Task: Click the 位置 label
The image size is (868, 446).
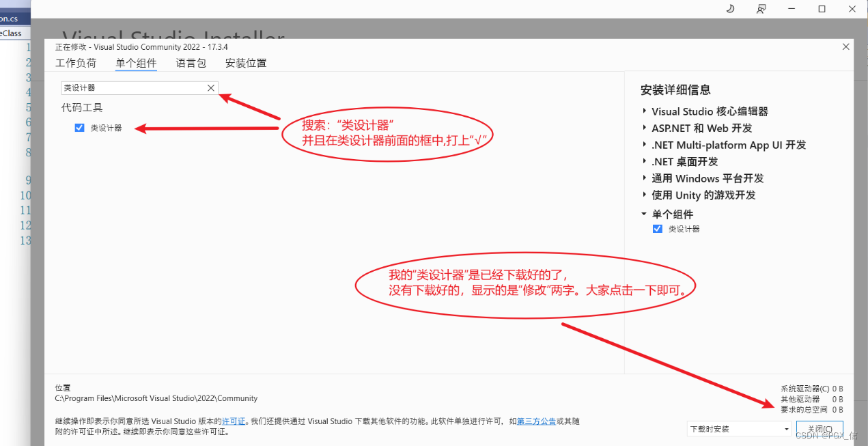Action: (63, 388)
